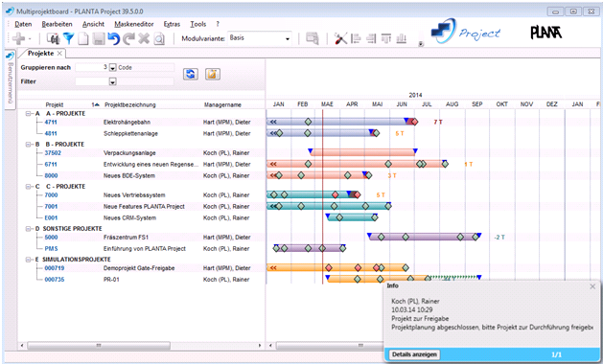Open the Maskeneditor menu
This screenshot has height=364, width=603.
[x=134, y=24]
